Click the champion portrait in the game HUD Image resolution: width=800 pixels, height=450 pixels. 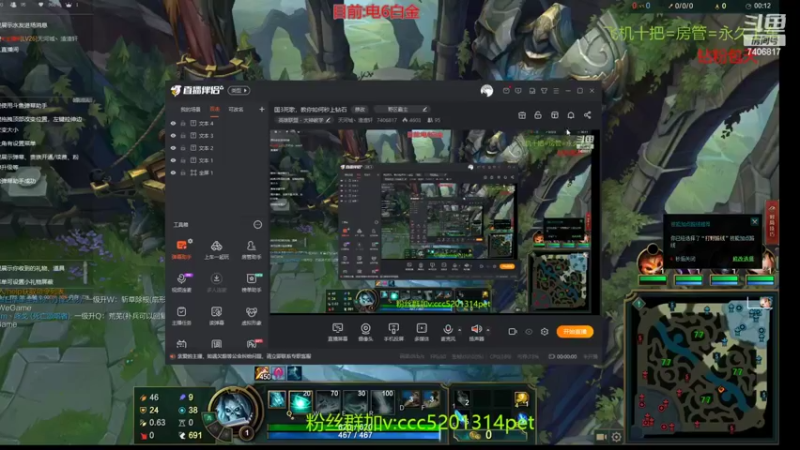234,408
